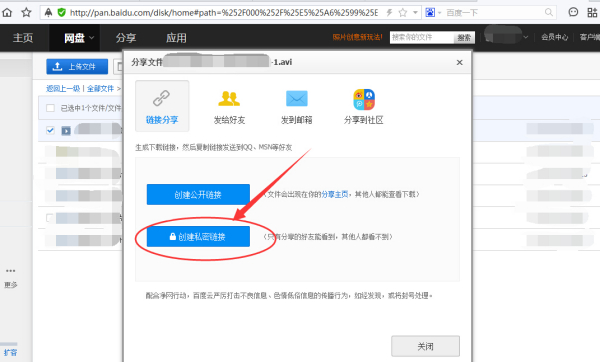Select the 发给好友 tab

(x=229, y=107)
